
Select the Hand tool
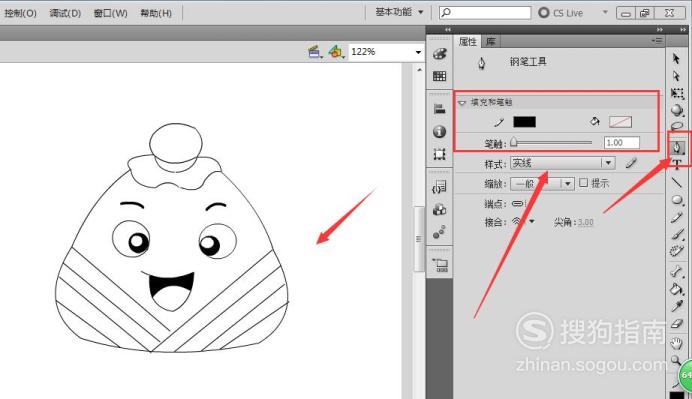pyautogui.click(x=677, y=343)
